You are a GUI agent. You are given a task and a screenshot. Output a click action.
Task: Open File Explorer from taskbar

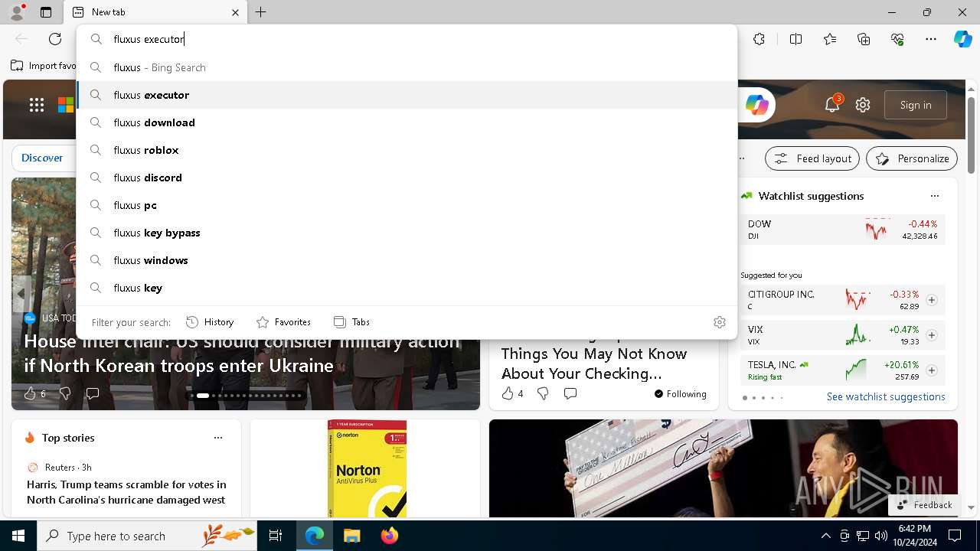pyautogui.click(x=351, y=536)
